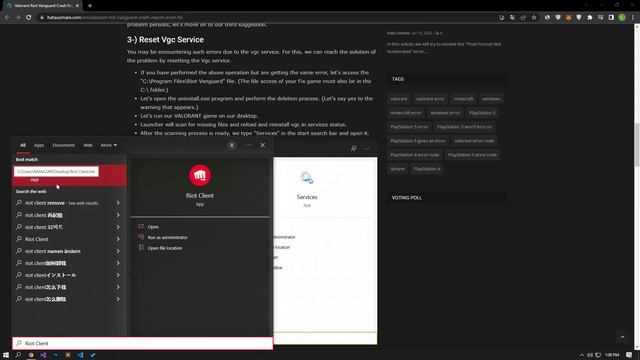Screen dimensions: 640x360
Task: Click the 'PlayStation 4 error code' tag
Action: click(414, 155)
